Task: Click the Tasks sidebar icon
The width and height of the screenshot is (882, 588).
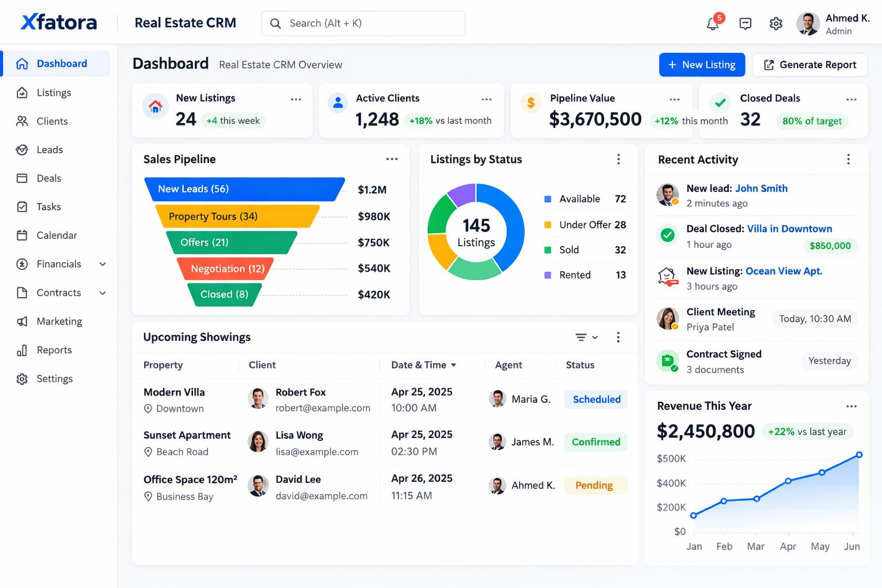Action: [x=22, y=207]
